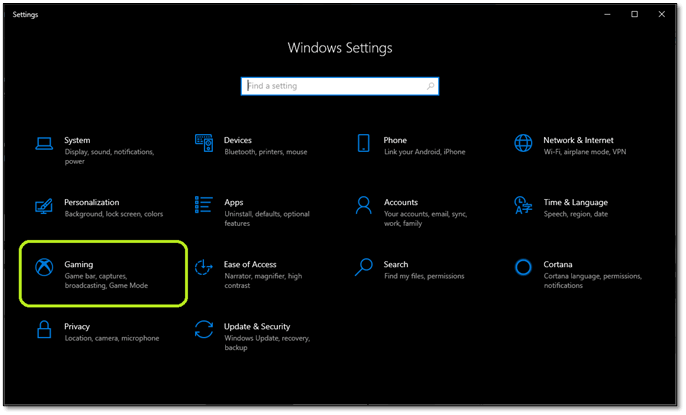This screenshot has height=415, width=686.
Task: Click 'Cortana language, permissions, notifications' text
Action: [593, 281]
